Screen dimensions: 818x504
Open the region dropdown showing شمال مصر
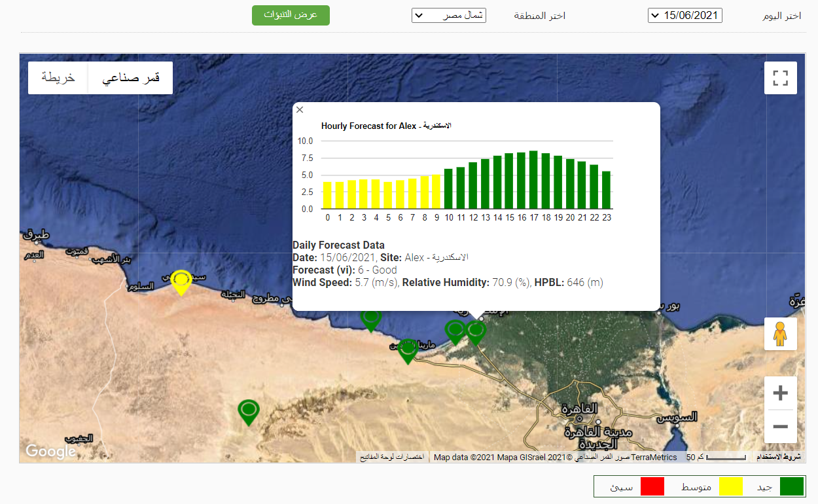coord(448,15)
